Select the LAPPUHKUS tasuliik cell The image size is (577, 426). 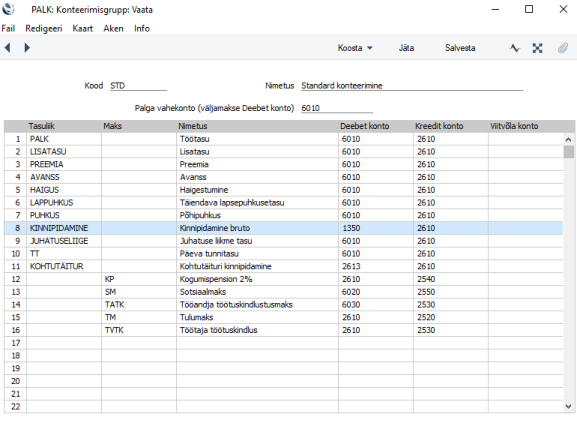pyautogui.click(x=64, y=203)
